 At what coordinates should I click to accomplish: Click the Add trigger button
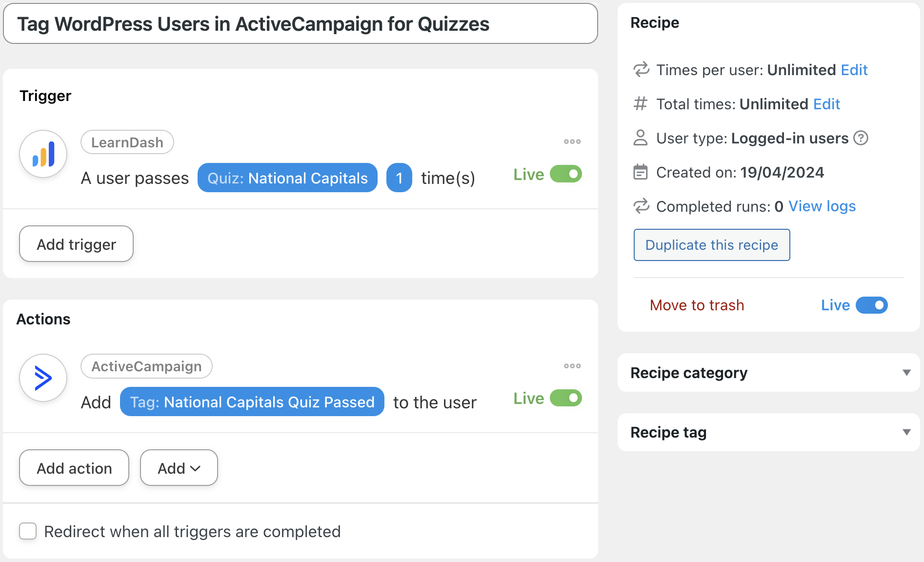76,244
